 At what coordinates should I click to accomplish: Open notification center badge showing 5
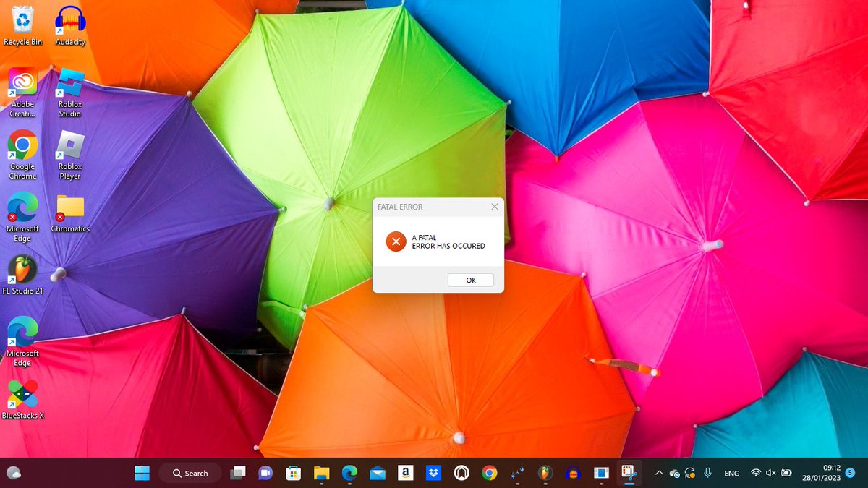[x=850, y=473]
